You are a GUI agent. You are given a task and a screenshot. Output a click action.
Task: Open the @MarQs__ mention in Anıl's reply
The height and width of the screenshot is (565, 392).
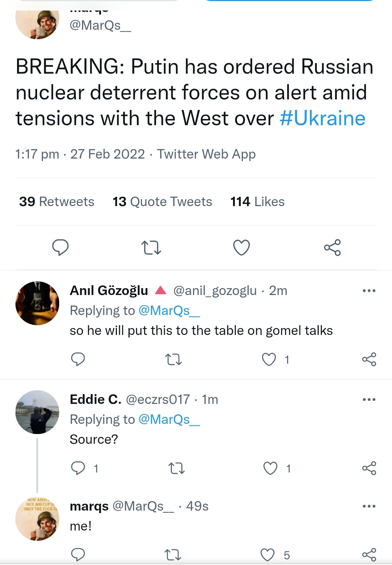pyautogui.click(x=169, y=311)
